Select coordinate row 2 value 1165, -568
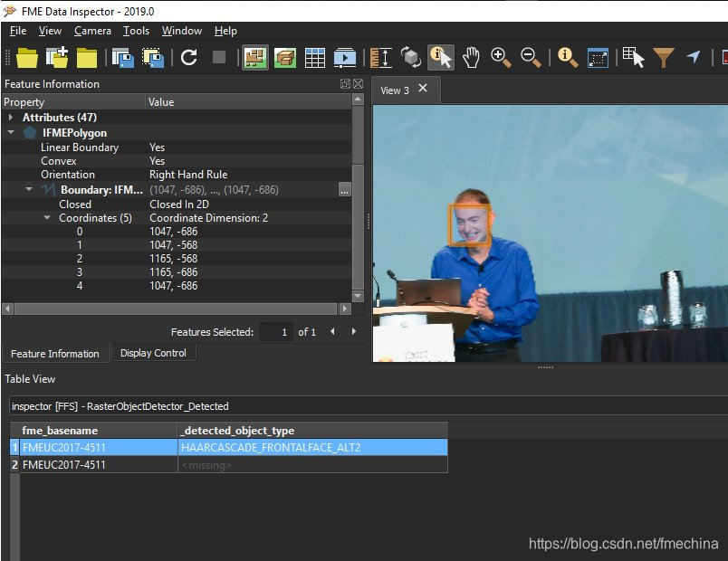 [176, 259]
